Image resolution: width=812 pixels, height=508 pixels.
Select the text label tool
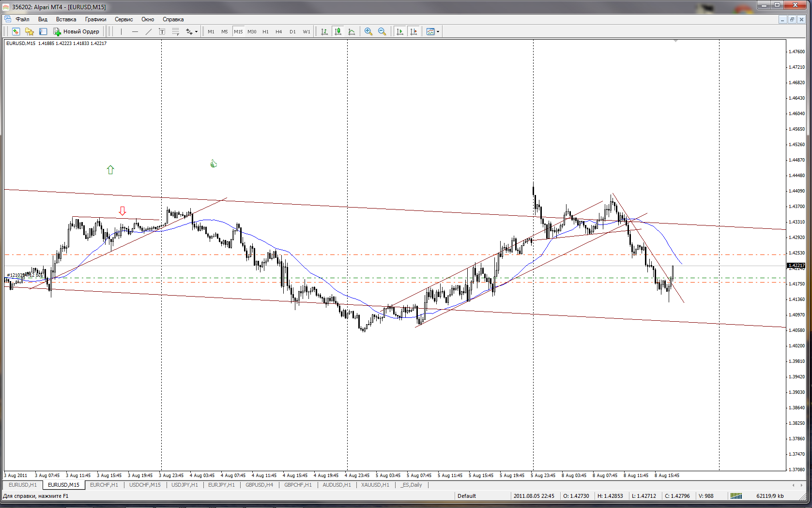point(162,31)
